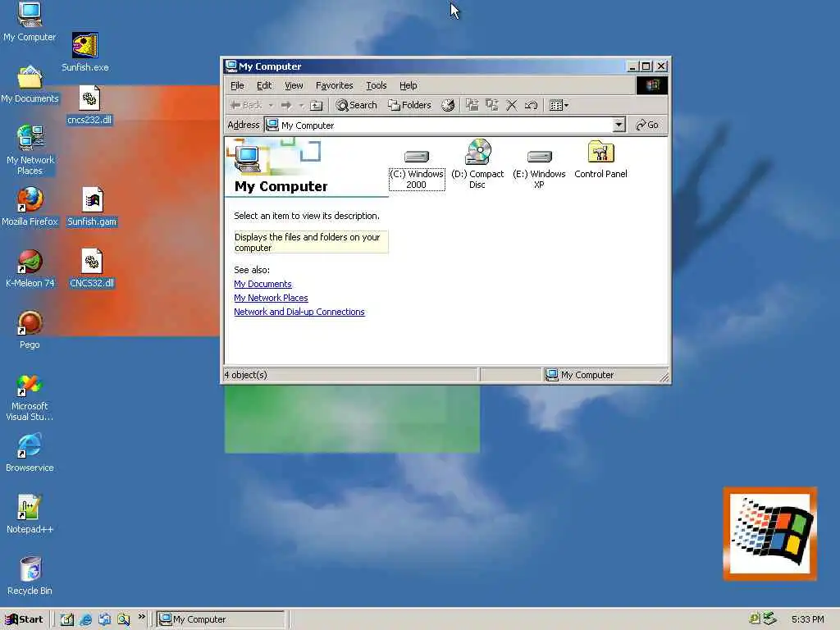Open the History toolbar button

(x=448, y=106)
